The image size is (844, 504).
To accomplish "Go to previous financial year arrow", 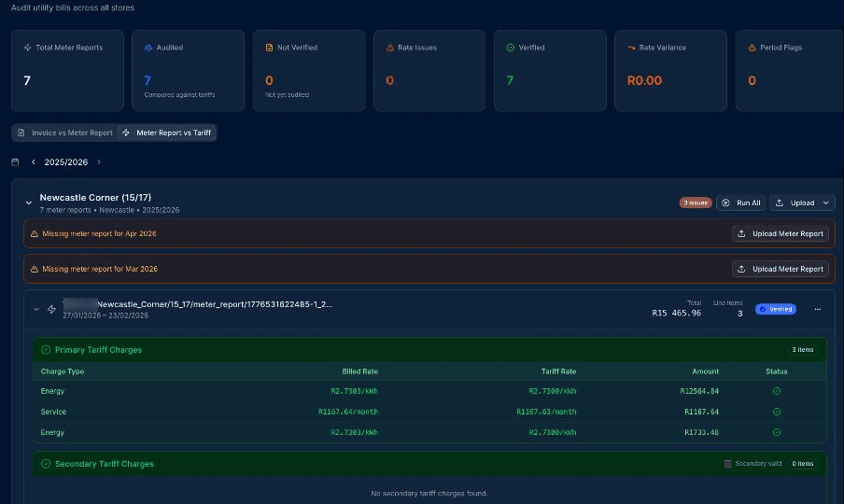I will tap(34, 161).
